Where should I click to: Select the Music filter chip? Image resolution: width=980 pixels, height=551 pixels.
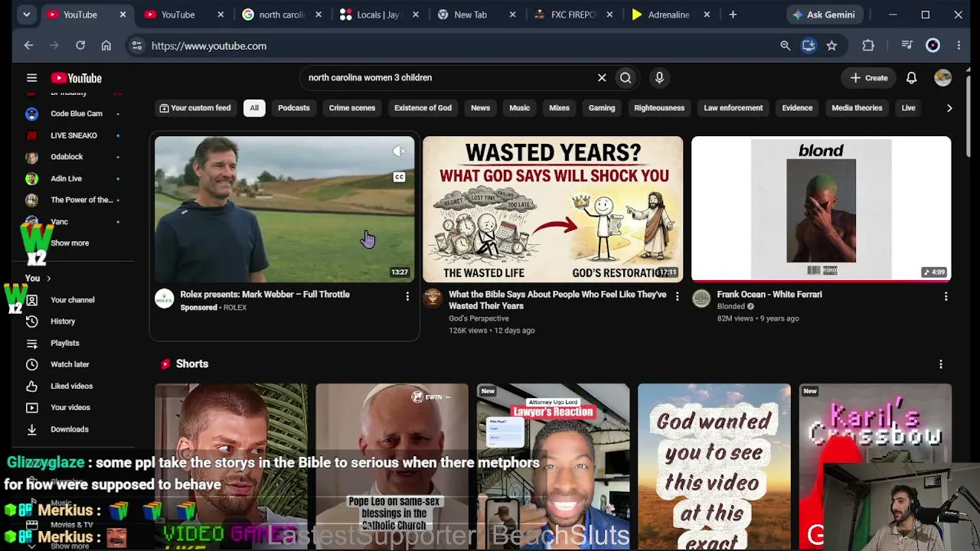[x=519, y=108]
